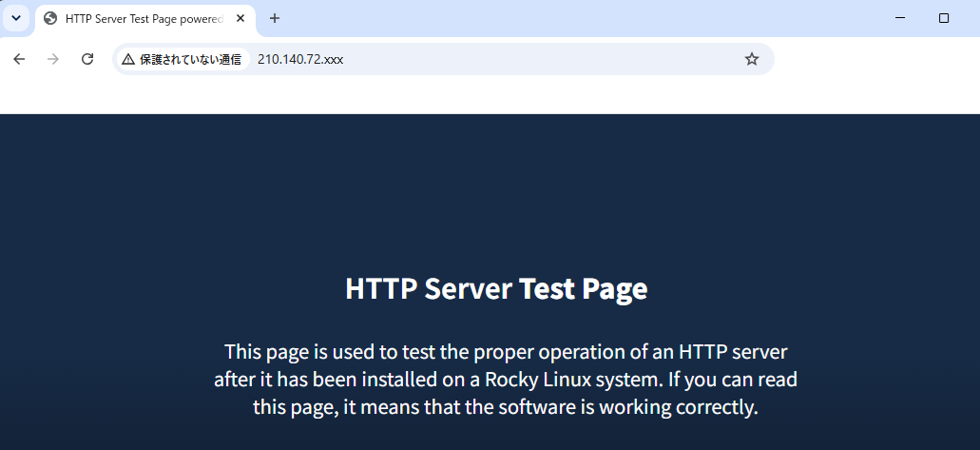Click the line 'software is working correctly'
Image resolution: width=980 pixels, height=450 pixels.
(x=506, y=407)
